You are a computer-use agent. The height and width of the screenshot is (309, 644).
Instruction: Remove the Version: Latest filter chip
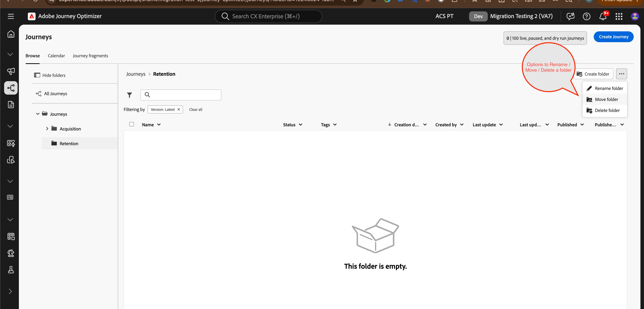[178, 109]
